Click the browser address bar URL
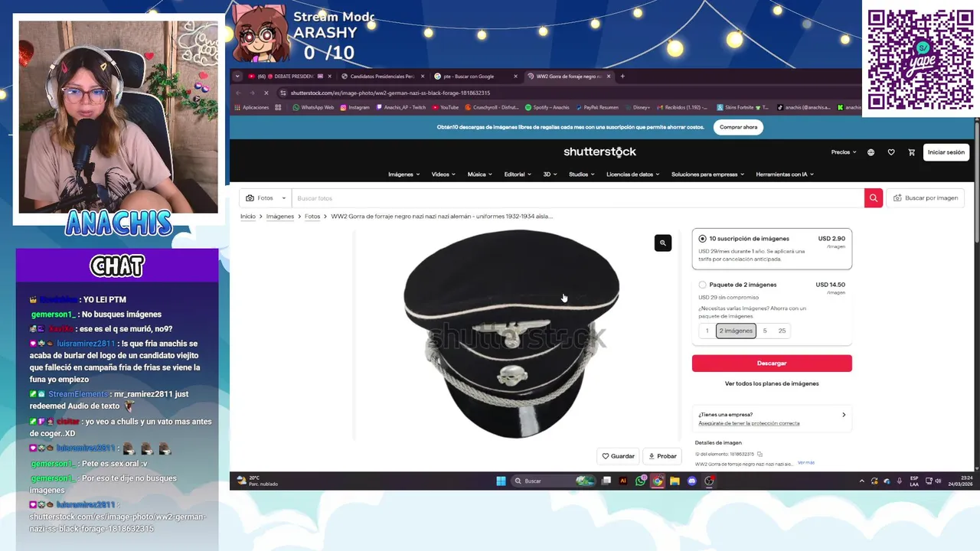The height and width of the screenshot is (551, 980). click(390, 93)
